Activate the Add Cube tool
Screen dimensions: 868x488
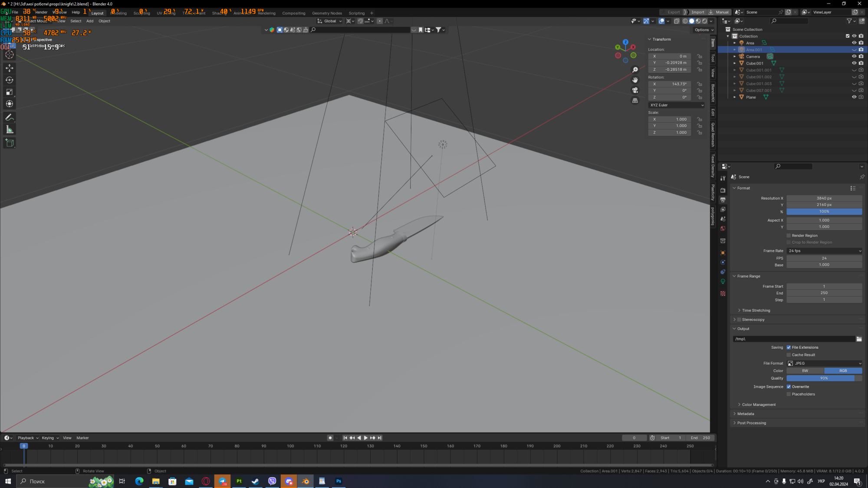pyautogui.click(x=9, y=143)
